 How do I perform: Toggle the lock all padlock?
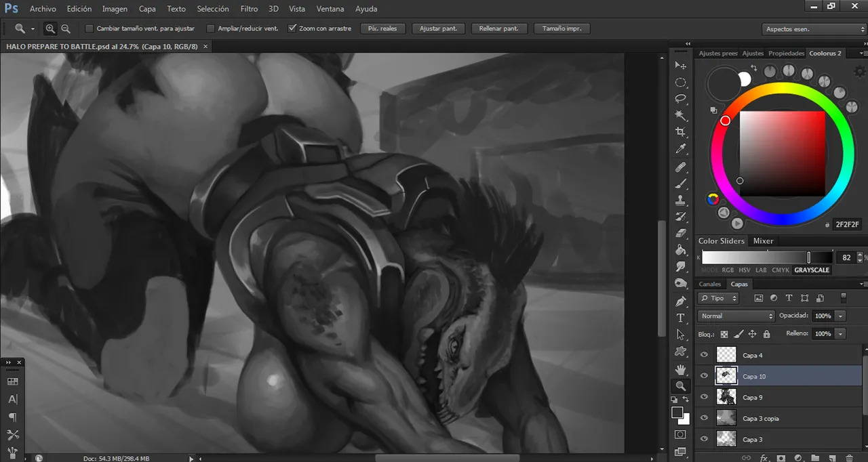coord(766,334)
